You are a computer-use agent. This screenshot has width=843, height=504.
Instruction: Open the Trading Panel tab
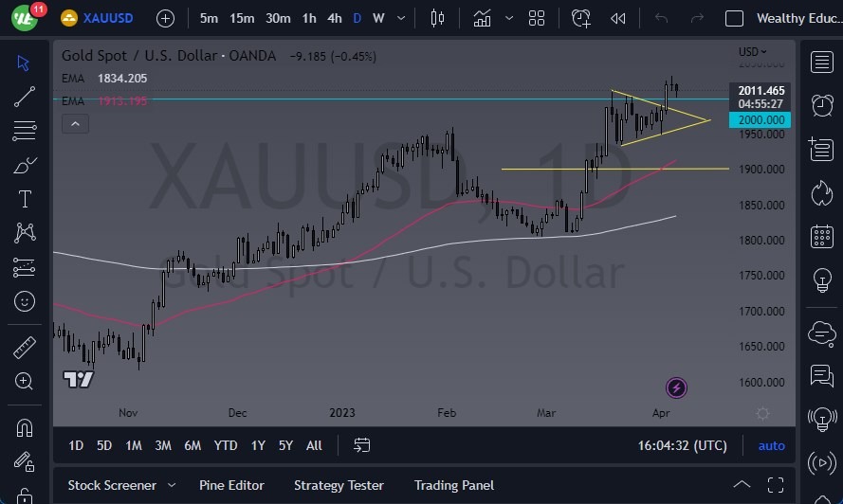454,485
